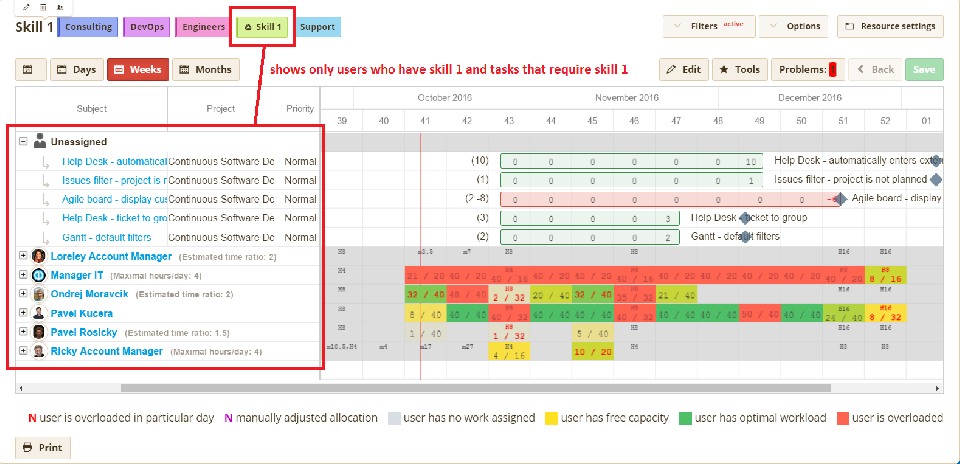This screenshot has height=464, width=960.
Task: Click Loreley Account Manager's avatar
Action: 39,256
